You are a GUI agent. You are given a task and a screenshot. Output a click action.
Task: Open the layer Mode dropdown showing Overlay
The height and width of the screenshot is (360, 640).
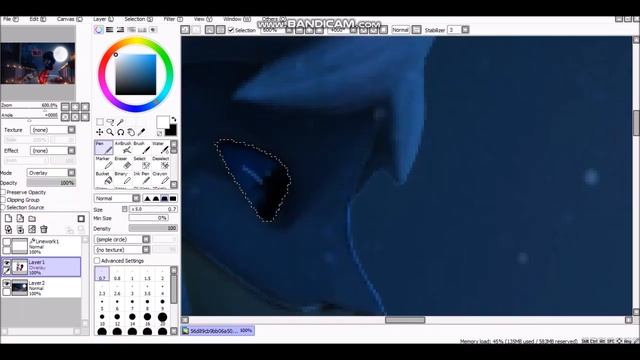tap(51, 173)
